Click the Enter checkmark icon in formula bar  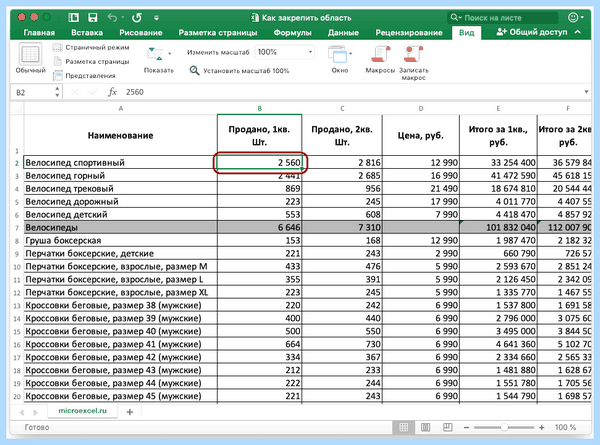[x=93, y=92]
